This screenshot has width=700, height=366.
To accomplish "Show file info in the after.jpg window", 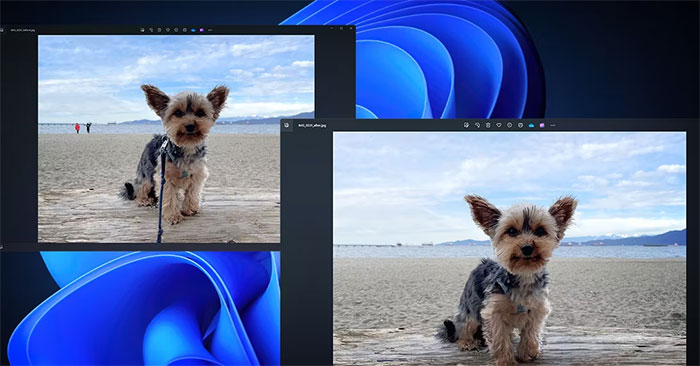I will [509, 125].
